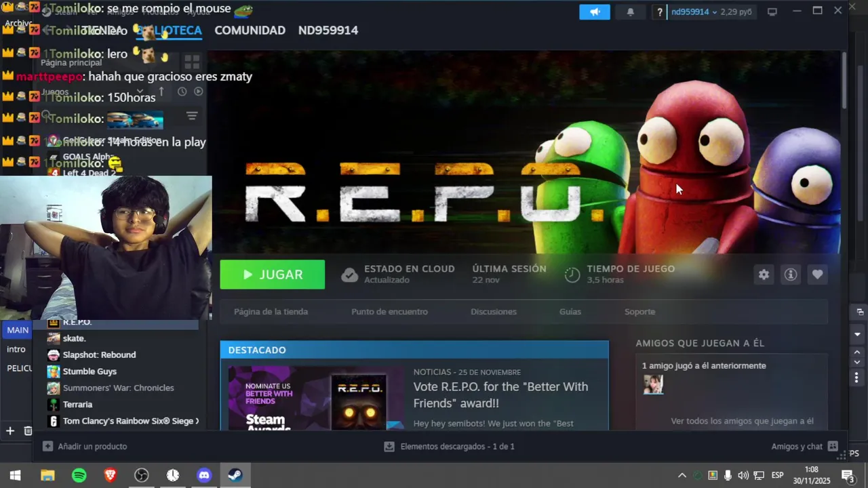Select R.E.P.O. in the game list
The width and height of the screenshot is (868, 488).
(x=122, y=323)
